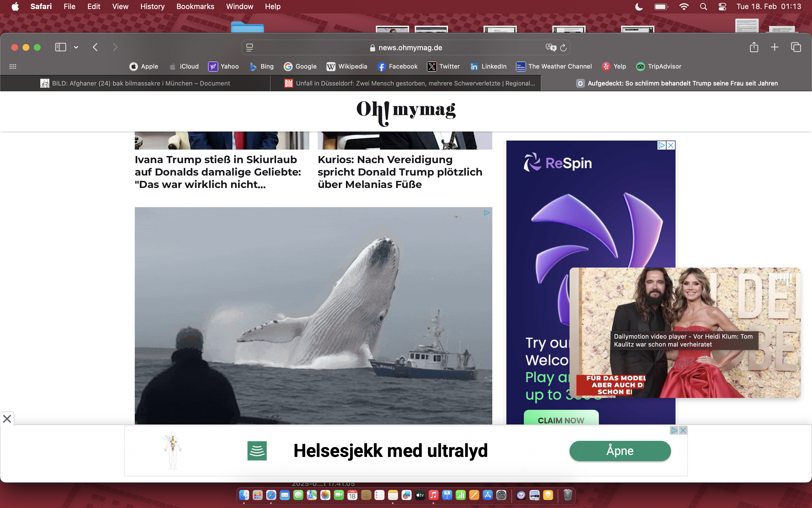Open the Wi-Fi status menu
The height and width of the screenshot is (508, 812).
tap(683, 6)
